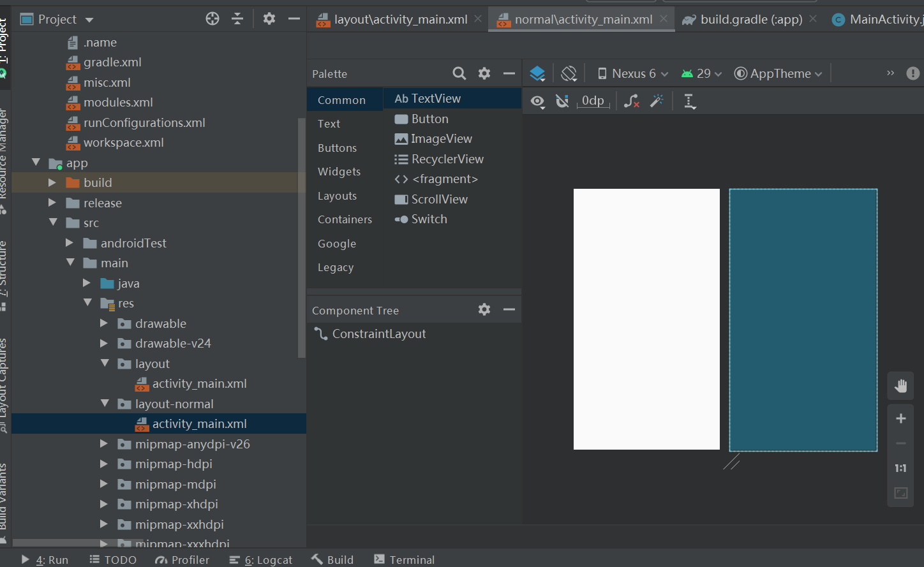Toggle autoconnect magnet icon
Screen dimensions: 924x567
562,101
